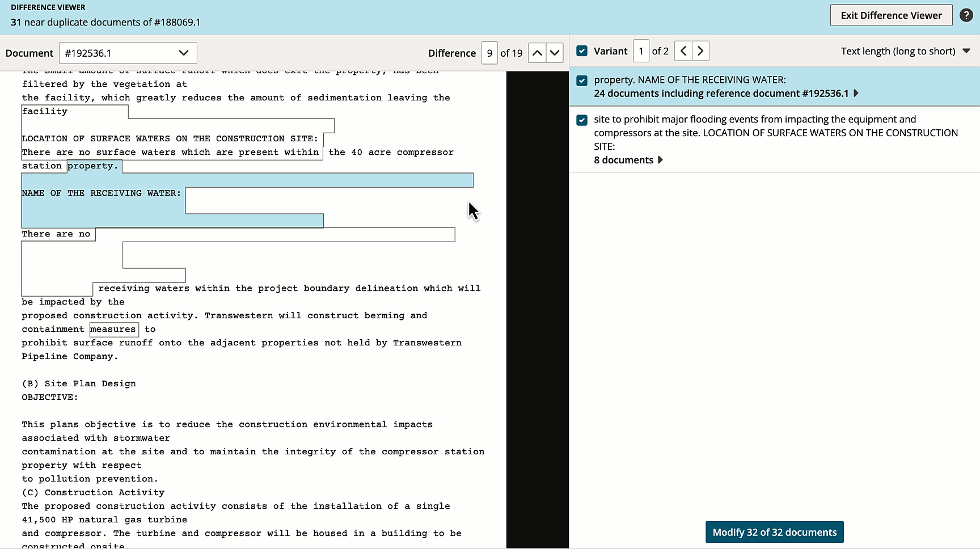Image resolution: width=980 pixels, height=549 pixels.
Task: Click 'Pipeline Company.' line in document
Action: [x=70, y=356]
